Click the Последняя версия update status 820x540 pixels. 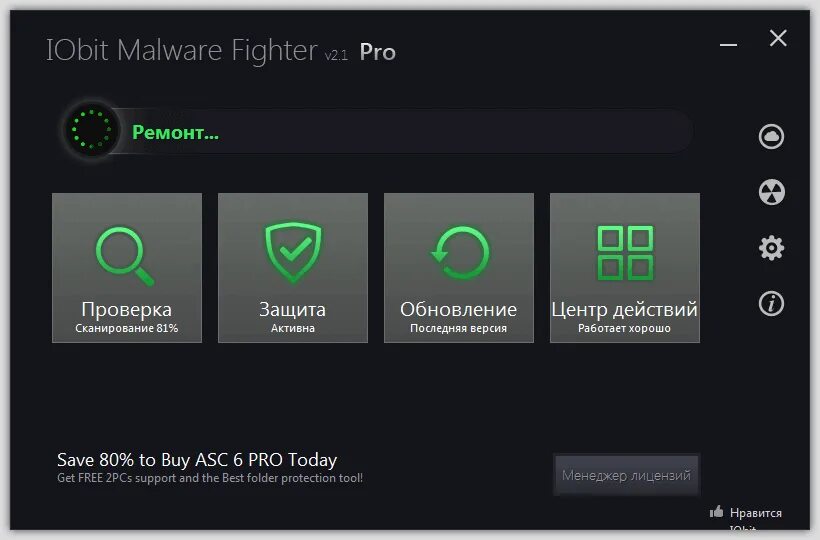click(459, 328)
